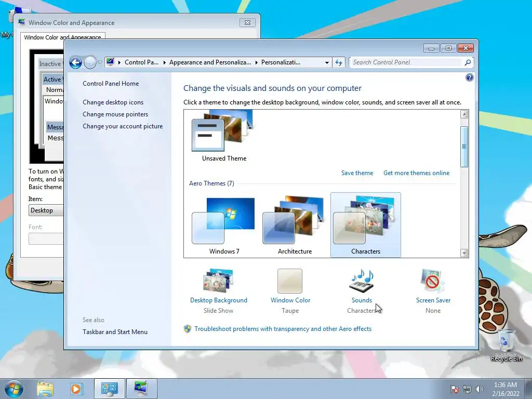Screen dimensions: 532x399
Task: Click the search magnifier icon
Action: [x=468, y=62]
